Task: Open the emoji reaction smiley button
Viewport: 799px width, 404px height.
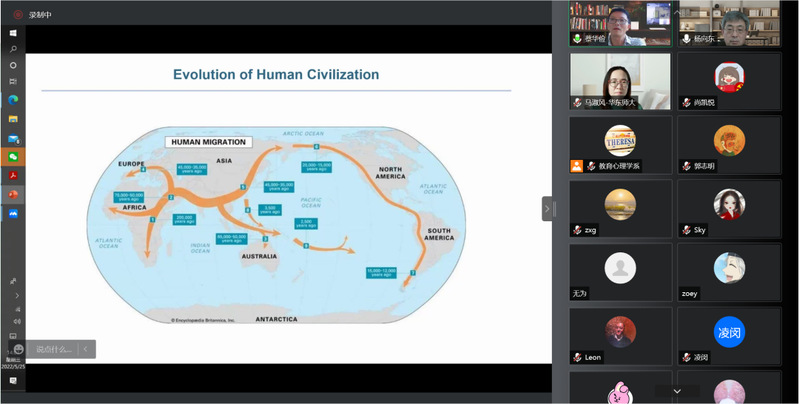Action: [19, 349]
